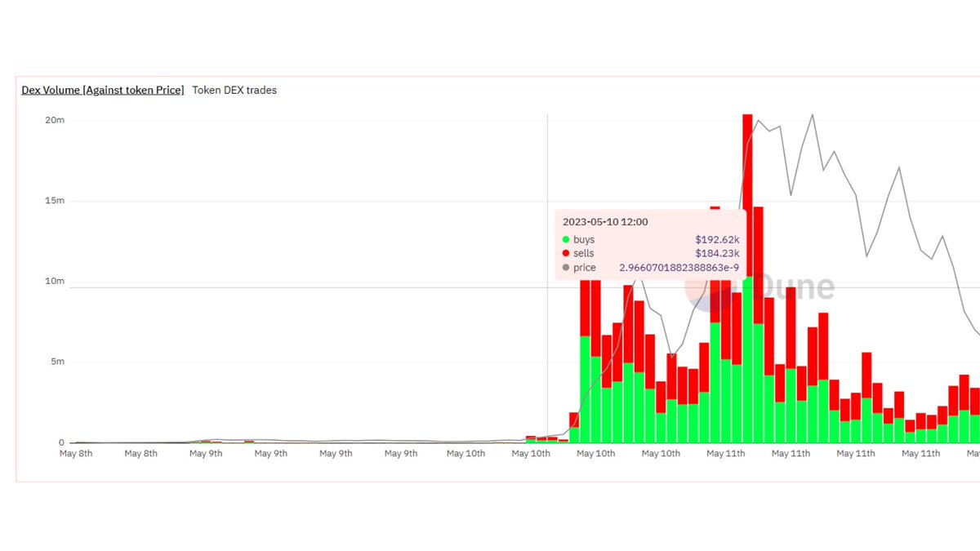Click the "20m" y-axis label

pos(56,120)
